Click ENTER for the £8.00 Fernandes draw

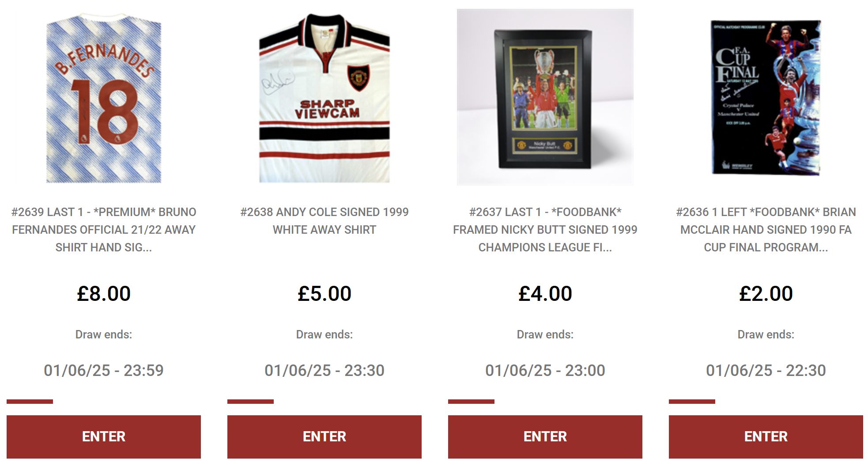104,436
